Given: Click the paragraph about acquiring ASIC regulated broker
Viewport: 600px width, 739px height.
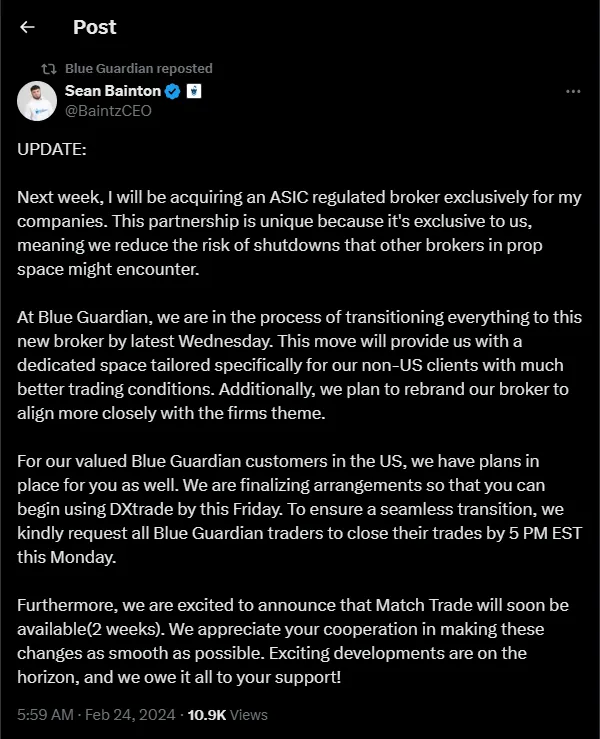Looking at the screenshot, I should tap(299, 233).
